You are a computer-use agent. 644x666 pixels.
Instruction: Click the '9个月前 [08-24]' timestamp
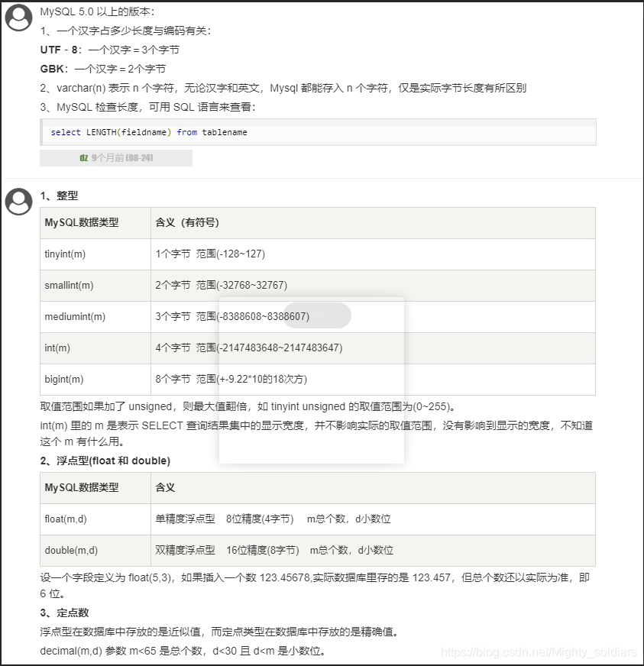coord(122,158)
